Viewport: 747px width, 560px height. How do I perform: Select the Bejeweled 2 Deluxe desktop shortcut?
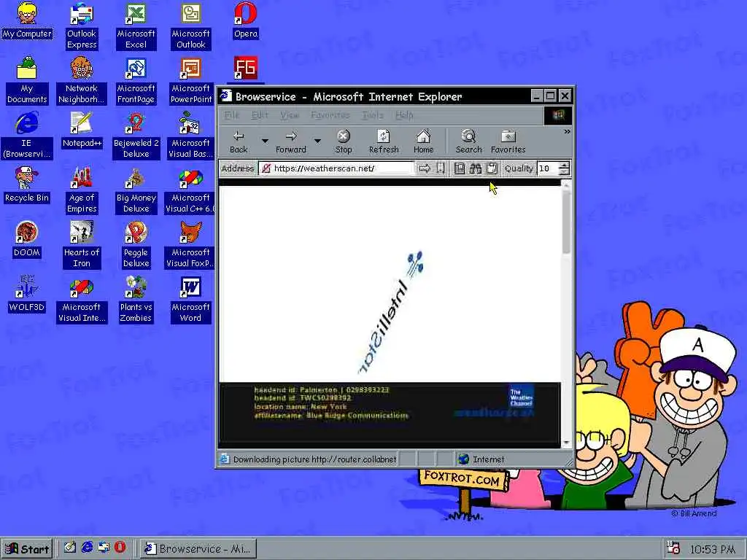coord(136,136)
